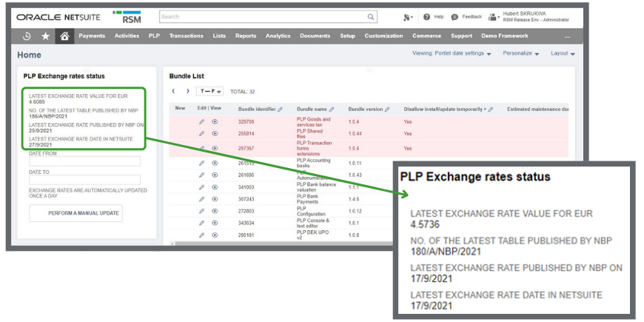Viewport: 644px width, 322px height.
Task: Open the Help question mark icon
Action: point(426,17)
